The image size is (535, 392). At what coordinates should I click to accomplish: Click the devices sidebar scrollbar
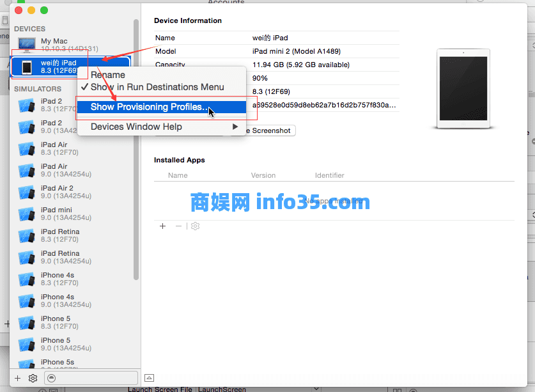point(136,150)
